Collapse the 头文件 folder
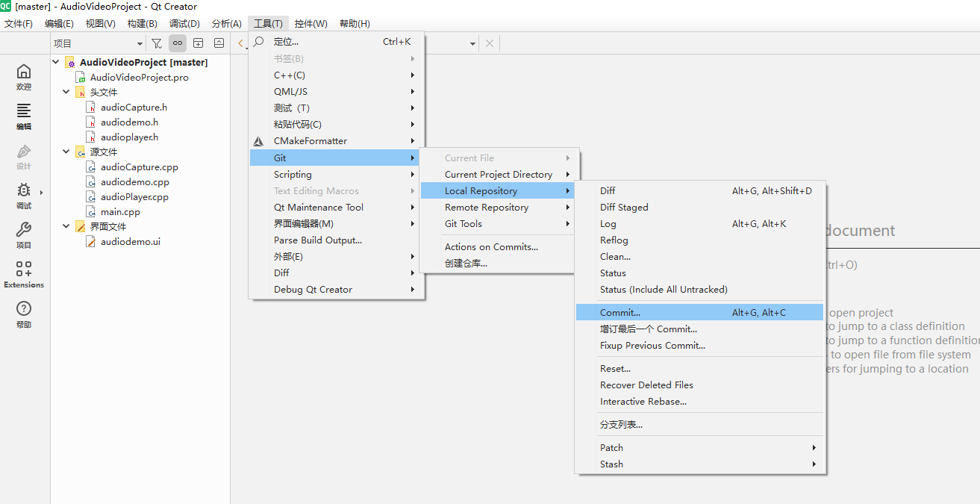The image size is (980, 504). [66, 92]
